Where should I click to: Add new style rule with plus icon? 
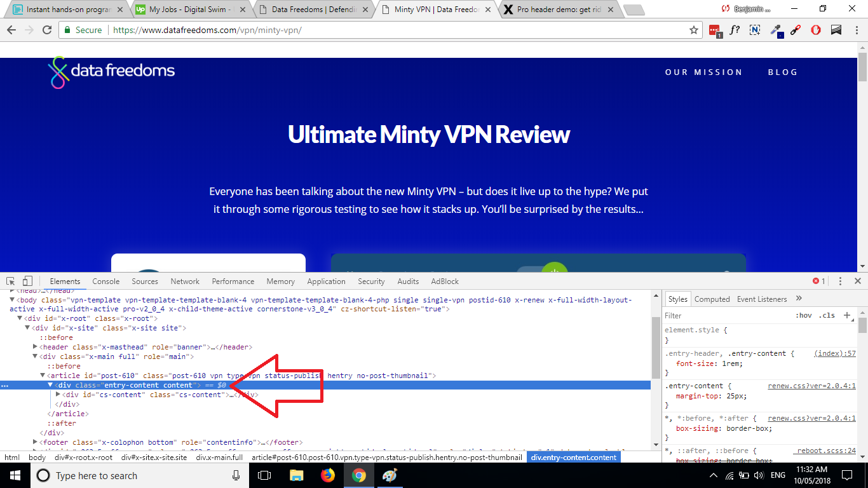coord(846,315)
